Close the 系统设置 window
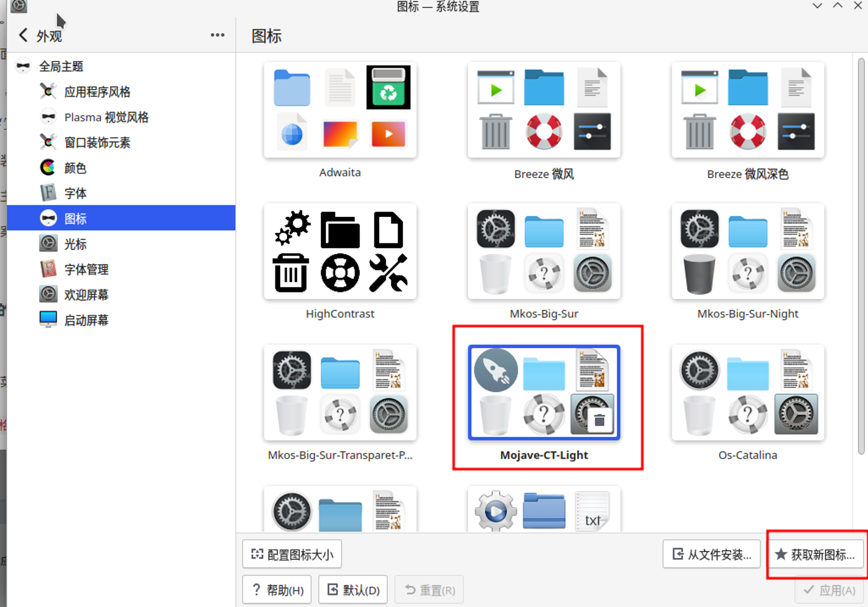 pyautogui.click(x=858, y=6)
